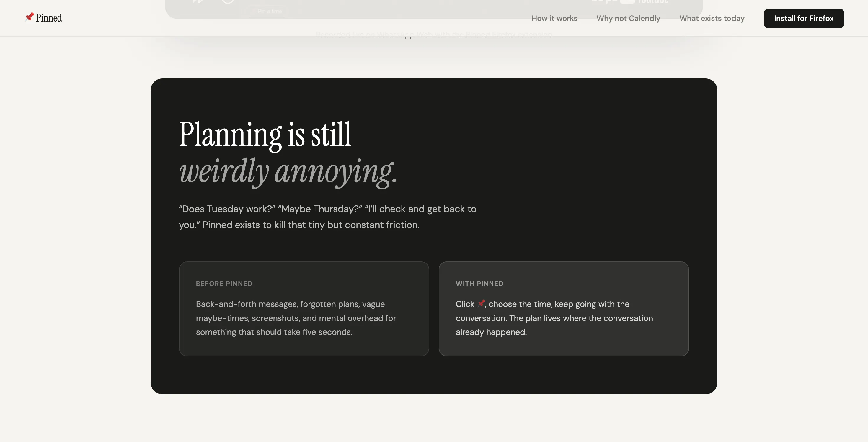Click the "Does Tuesday work?" paragraph

pos(327,217)
